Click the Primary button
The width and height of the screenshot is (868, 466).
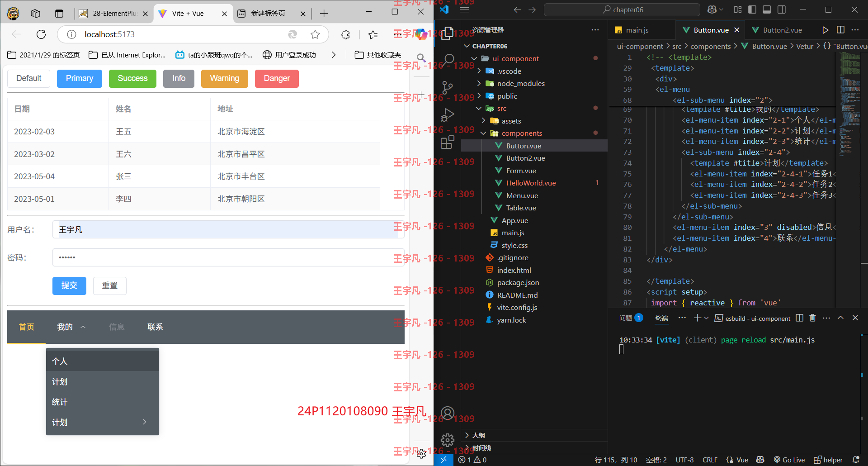point(80,79)
